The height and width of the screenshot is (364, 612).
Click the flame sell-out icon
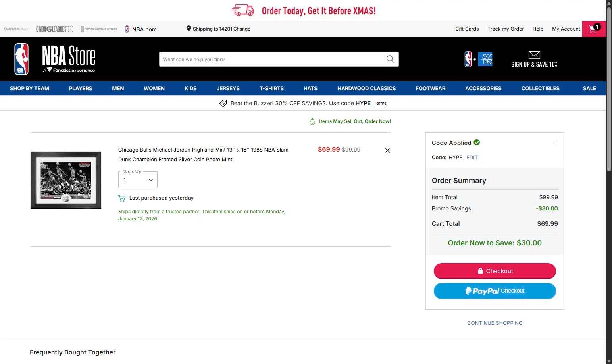coord(312,121)
